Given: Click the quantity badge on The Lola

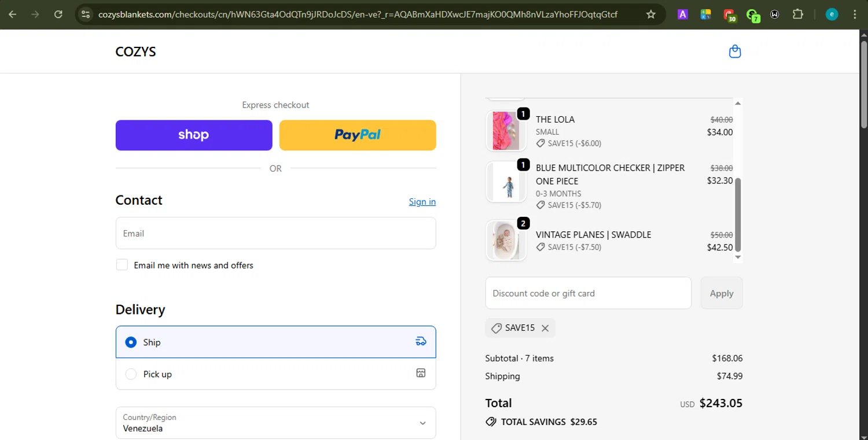Looking at the screenshot, I should click(523, 114).
